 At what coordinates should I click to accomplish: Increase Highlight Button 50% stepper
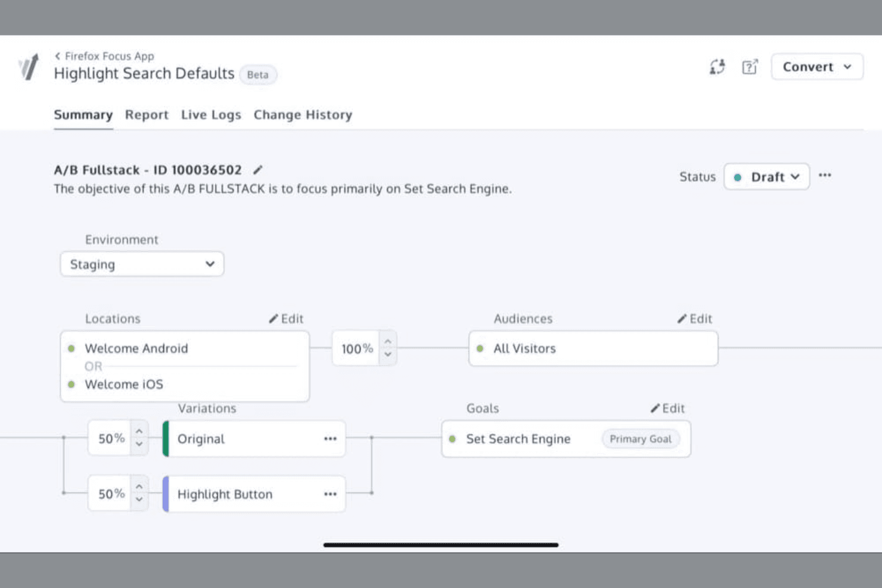tap(139, 487)
